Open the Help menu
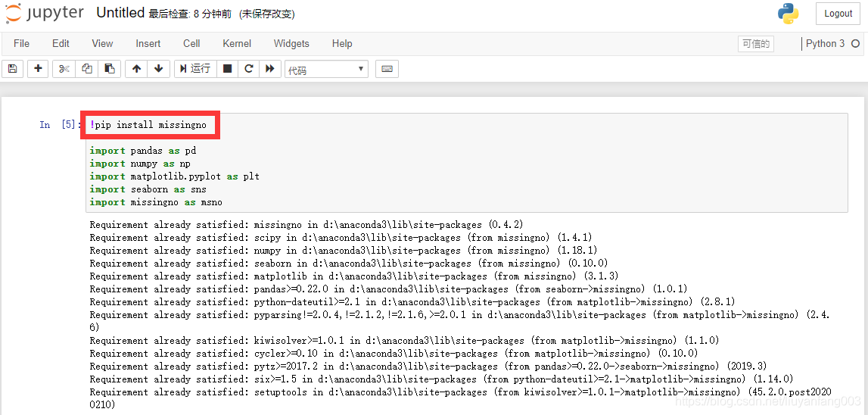 pyautogui.click(x=342, y=43)
